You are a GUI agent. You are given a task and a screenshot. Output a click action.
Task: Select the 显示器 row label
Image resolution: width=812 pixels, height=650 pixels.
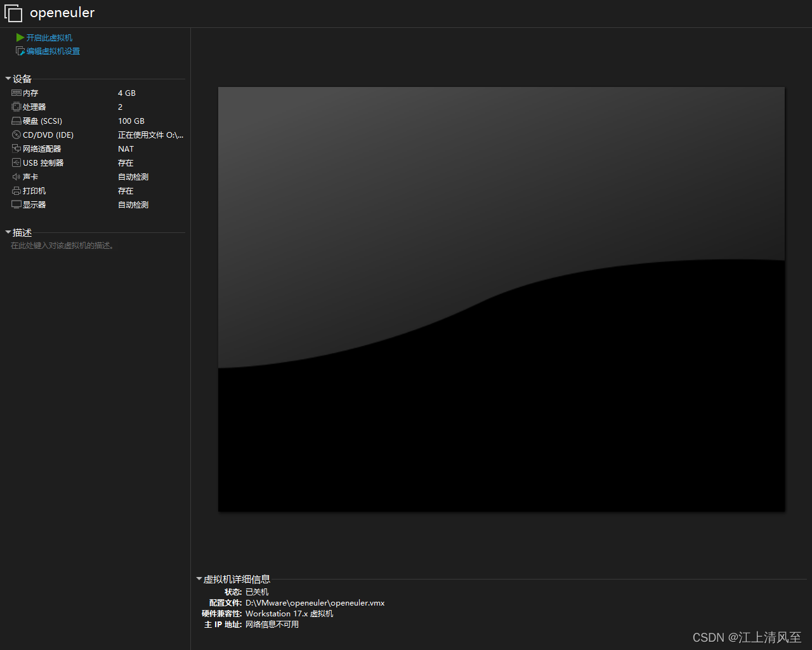[34, 205]
